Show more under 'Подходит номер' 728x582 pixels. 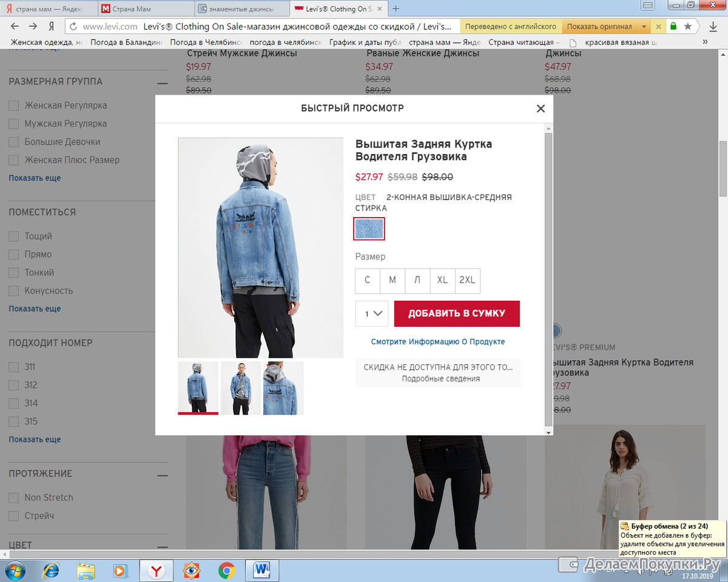[35, 440]
